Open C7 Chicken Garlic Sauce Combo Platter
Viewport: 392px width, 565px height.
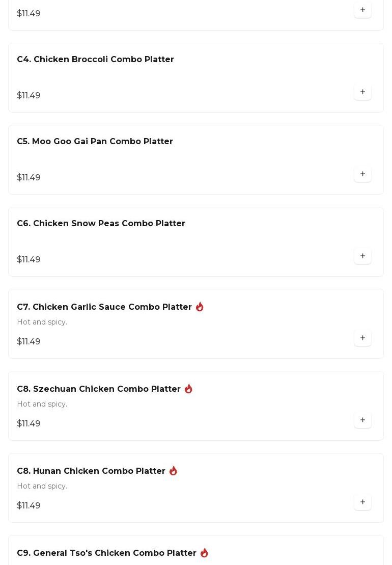[104, 307]
